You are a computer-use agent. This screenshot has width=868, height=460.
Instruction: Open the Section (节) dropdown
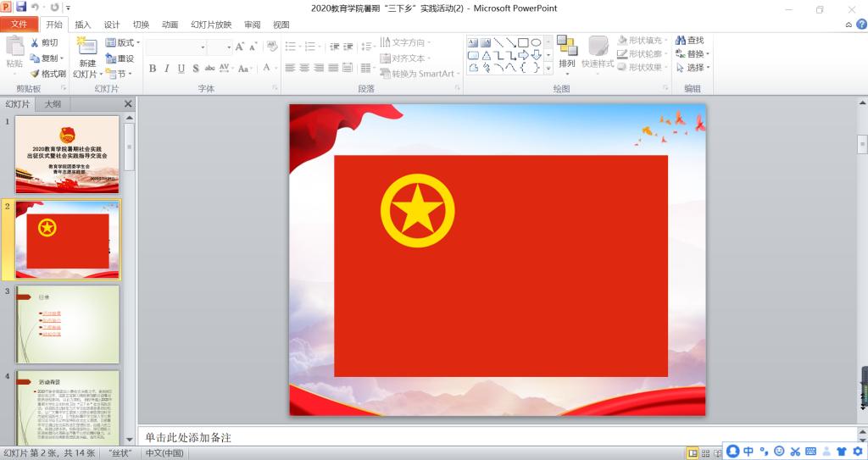[119, 74]
